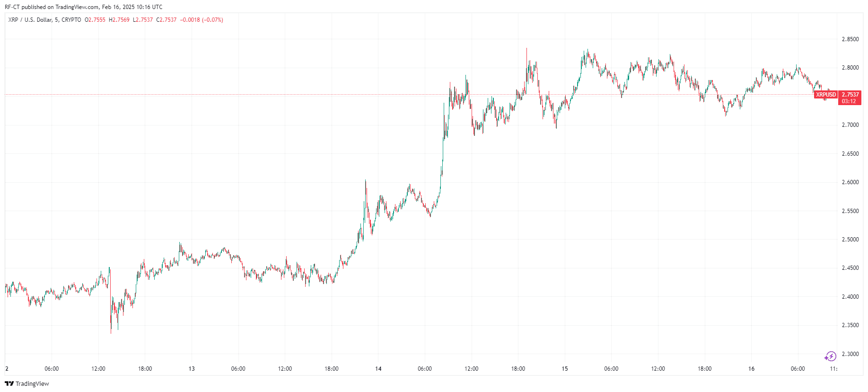Click the TradingView logo at chart bottom
This screenshot has height=392, width=868.
pos(27,383)
